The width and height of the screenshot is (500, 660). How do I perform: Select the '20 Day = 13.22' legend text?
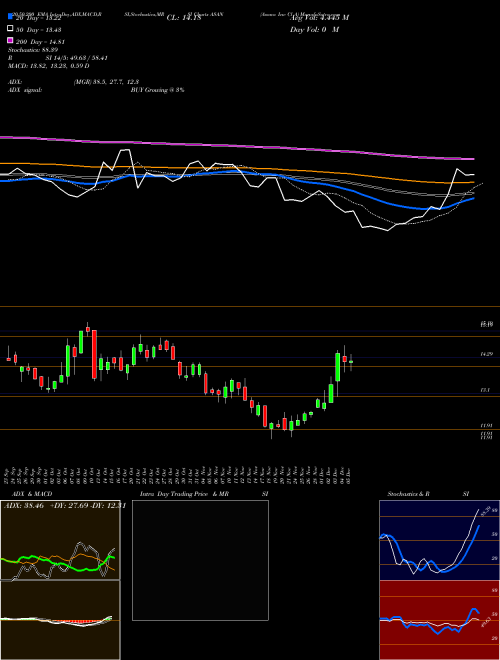(39, 18)
